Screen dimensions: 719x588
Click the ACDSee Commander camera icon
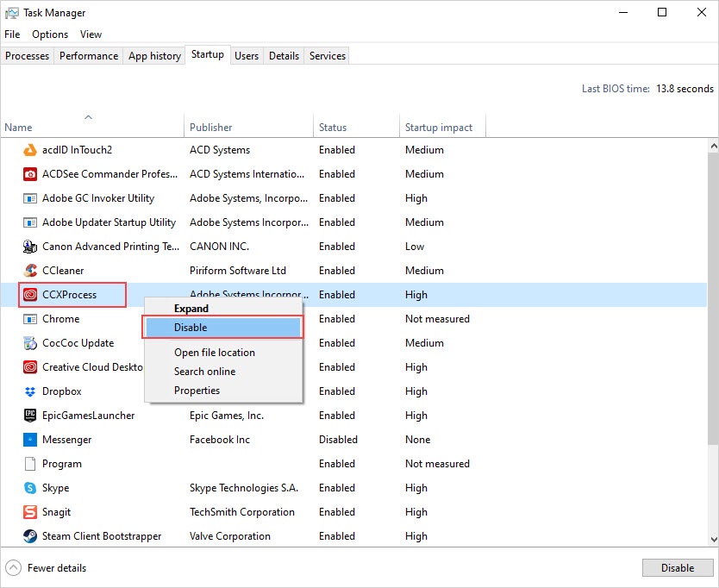(x=29, y=174)
